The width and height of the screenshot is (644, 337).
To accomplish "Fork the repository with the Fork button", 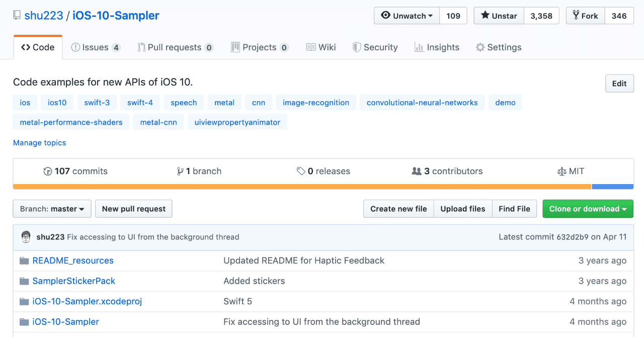I will click(x=586, y=16).
